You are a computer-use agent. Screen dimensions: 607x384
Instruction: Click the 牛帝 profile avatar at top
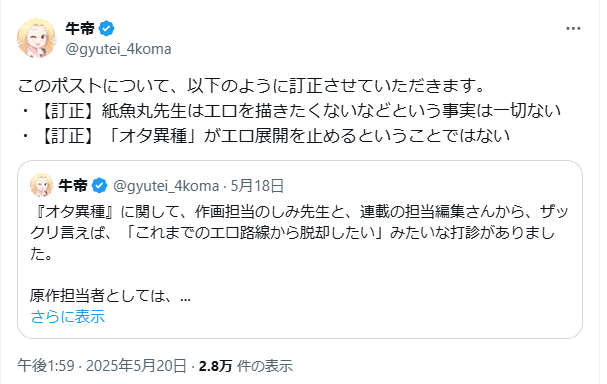[x=36, y=38]
